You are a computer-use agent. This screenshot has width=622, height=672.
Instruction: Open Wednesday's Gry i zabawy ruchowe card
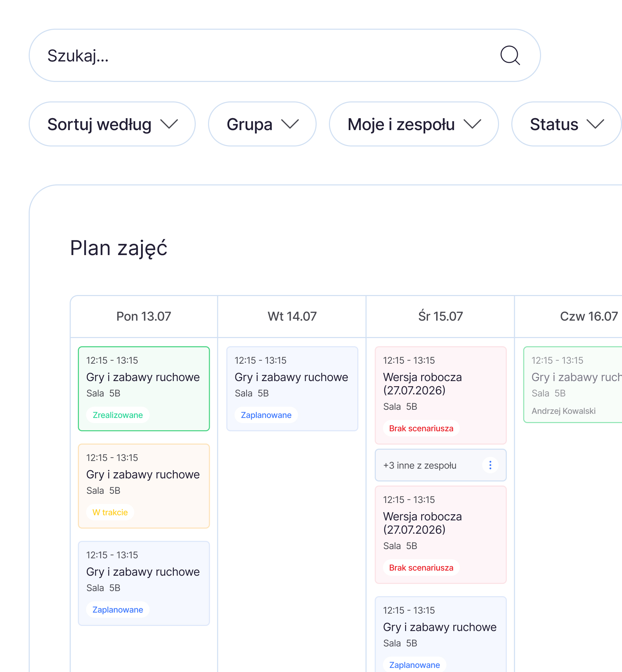coord(441,634)
